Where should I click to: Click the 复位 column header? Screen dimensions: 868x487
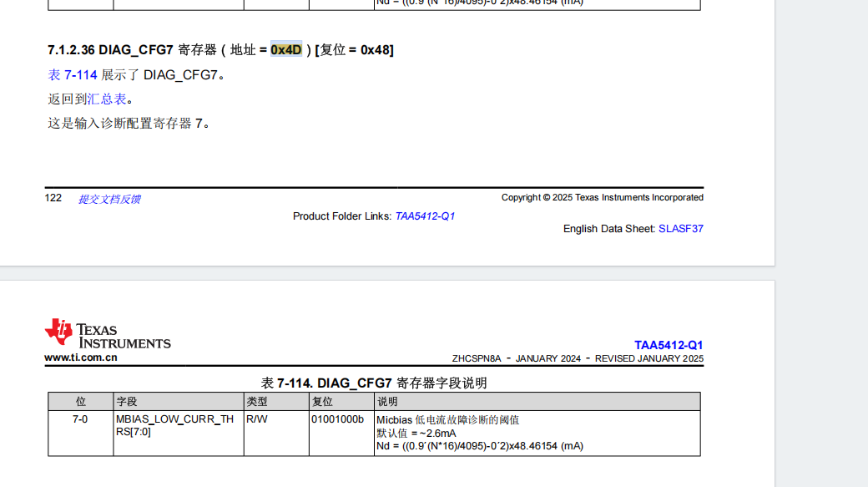341,402
